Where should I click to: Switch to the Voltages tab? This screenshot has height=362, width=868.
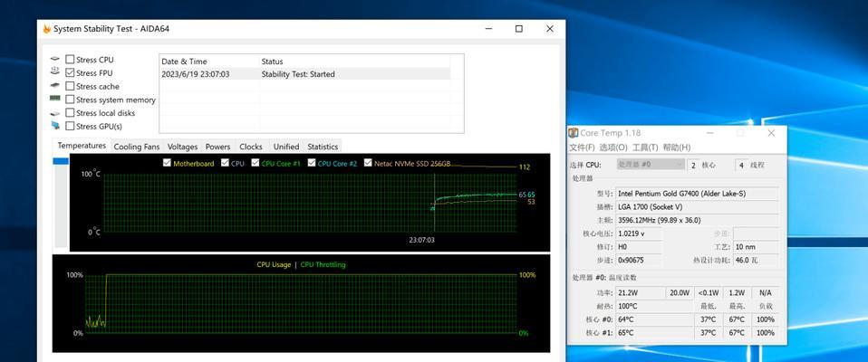click(x=183, y=147)
